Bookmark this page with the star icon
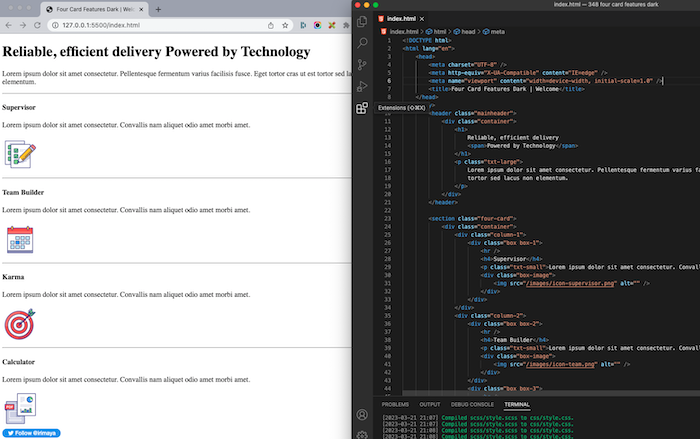Screen dimensions: 700x439 click(285, 25)
